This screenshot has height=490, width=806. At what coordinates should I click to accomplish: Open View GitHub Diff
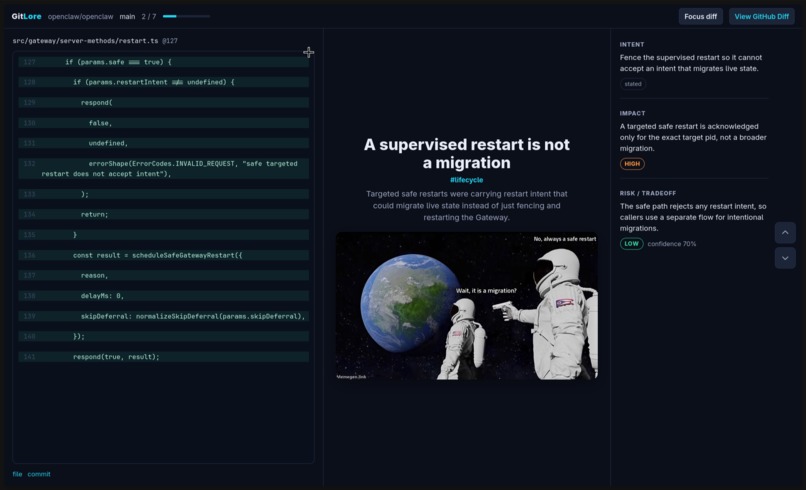pos(761,16)
